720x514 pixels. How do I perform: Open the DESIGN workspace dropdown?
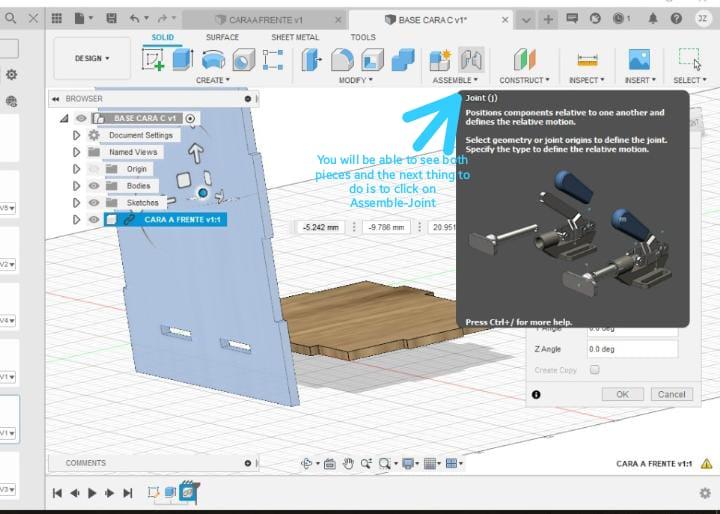[92, 58]
